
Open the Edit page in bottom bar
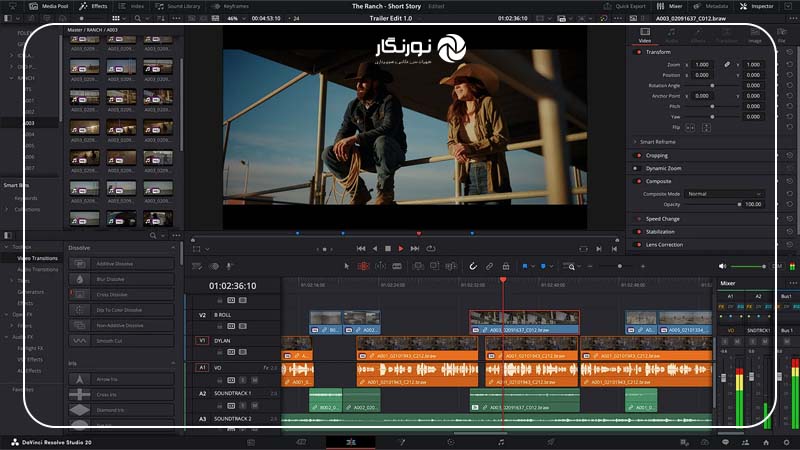click(x=351, y=442)
